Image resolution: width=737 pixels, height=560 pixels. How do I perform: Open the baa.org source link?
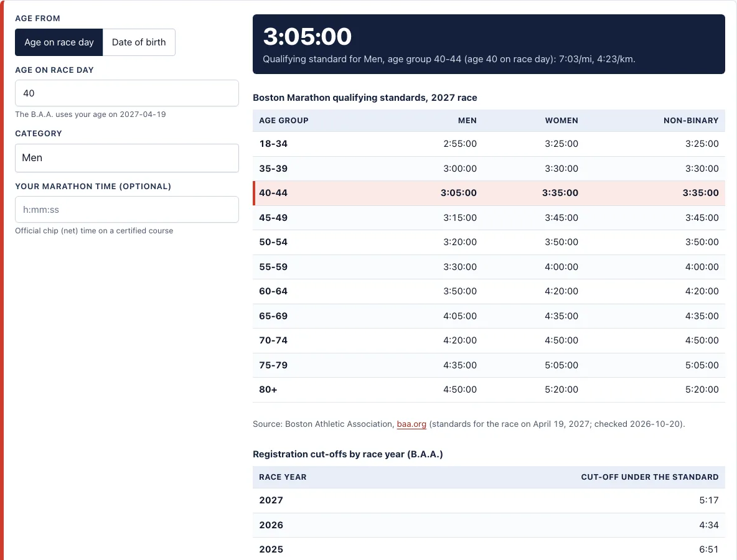point(411,424)
